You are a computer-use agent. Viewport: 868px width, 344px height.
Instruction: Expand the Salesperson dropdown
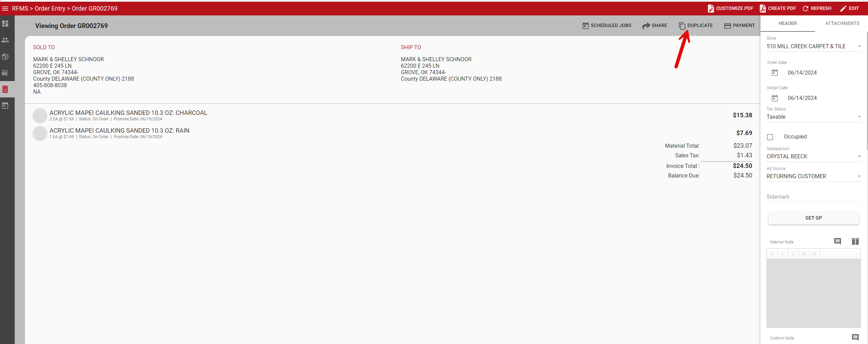(813, 157)
